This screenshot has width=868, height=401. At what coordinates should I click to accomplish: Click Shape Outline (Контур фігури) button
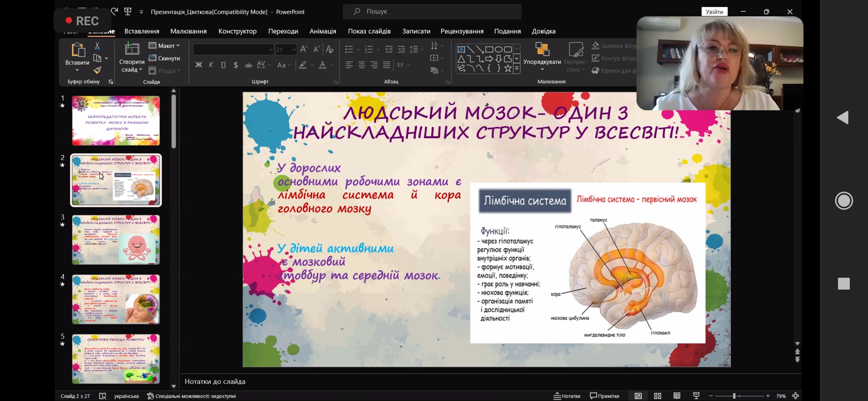click(614, 58)
